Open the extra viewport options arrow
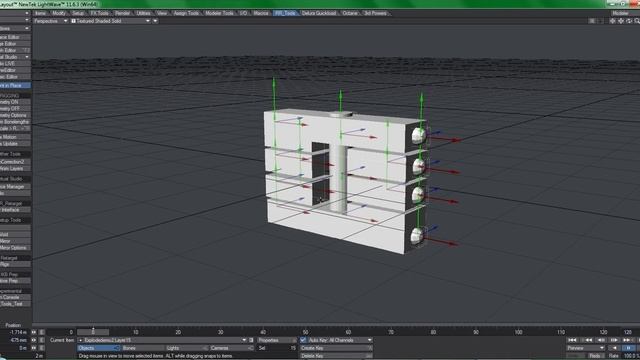The width and height of the screenshot is (640, 360). pos(155,21)
